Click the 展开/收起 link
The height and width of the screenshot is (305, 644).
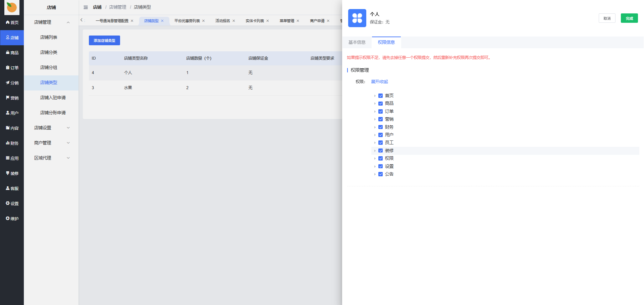[379, 82]
